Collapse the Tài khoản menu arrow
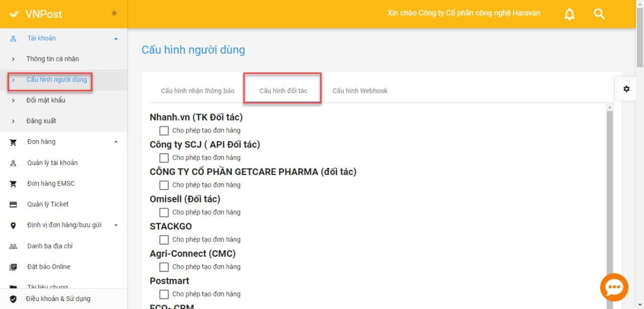This screenshot has height=309, width=644. pyautogui.click(x=116, y=38)
